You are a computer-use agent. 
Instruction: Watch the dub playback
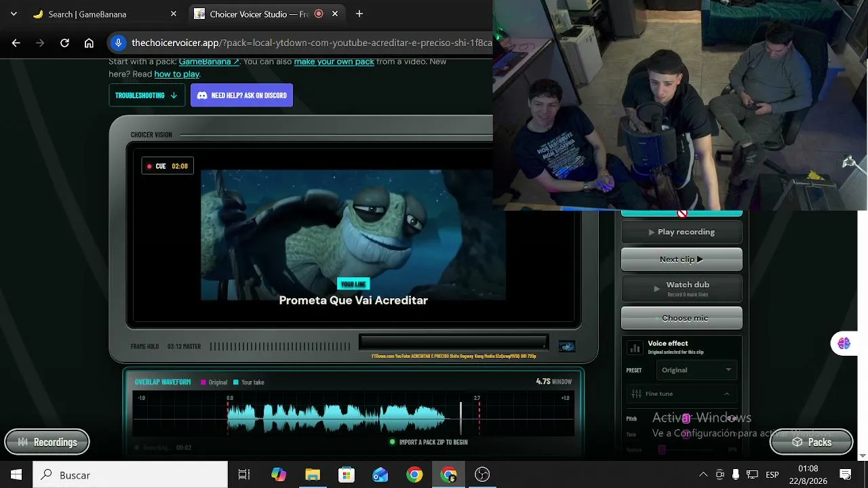click(x=682, y=288)
